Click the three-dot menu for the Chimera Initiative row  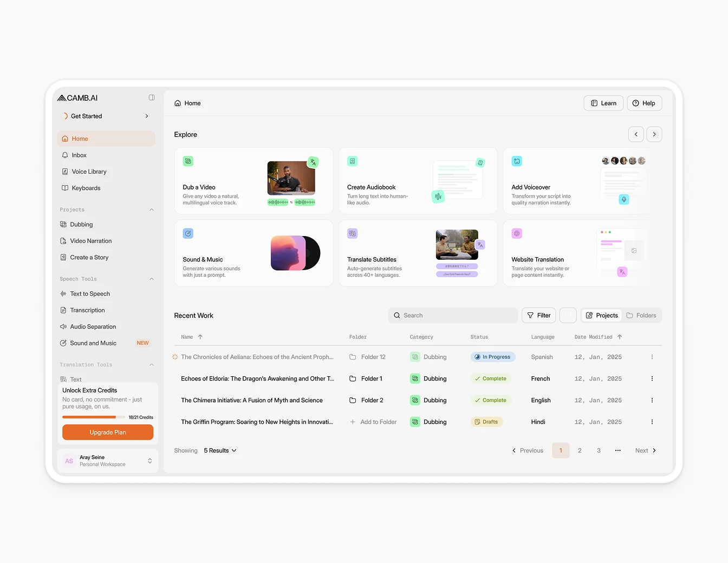652,400
